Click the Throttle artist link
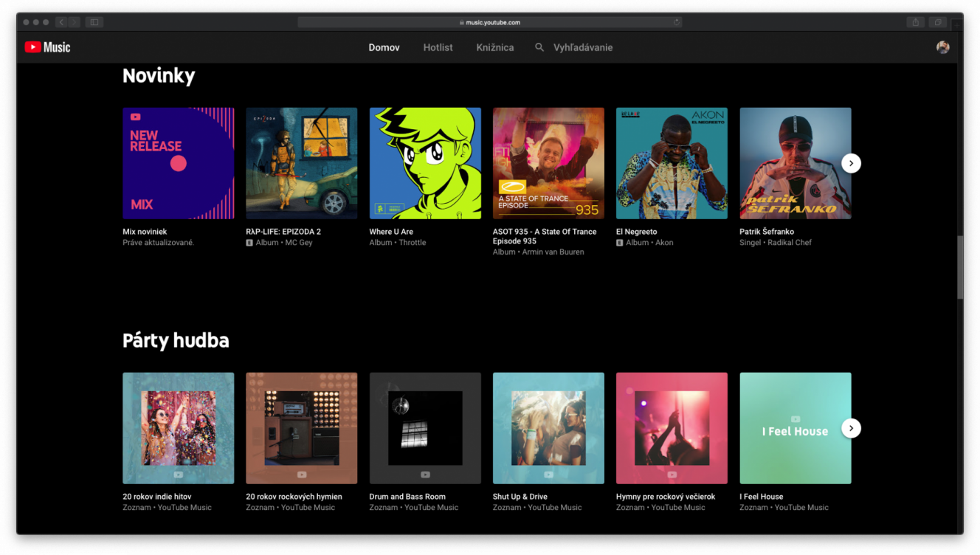The image size is (980, 555). (x=413, y=243)
